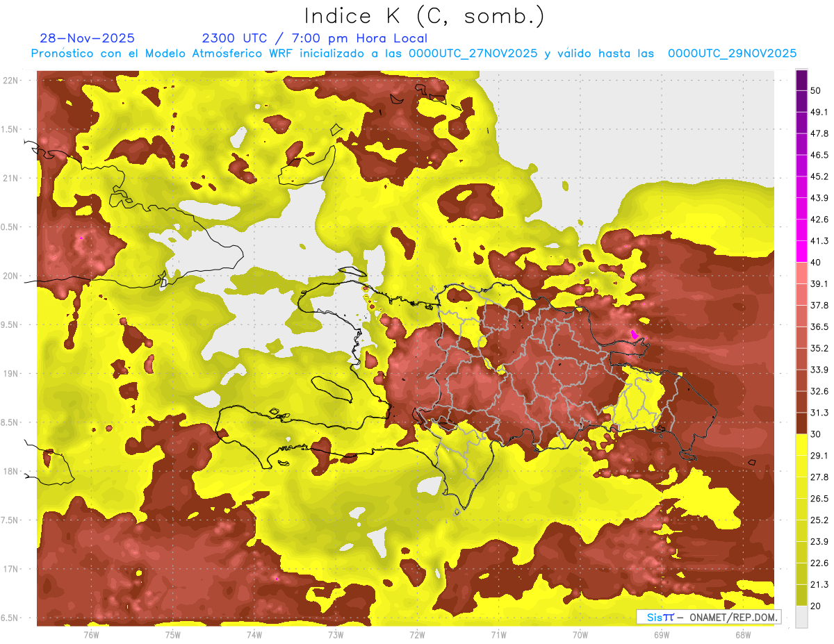Click the 'Indice K (C, somb.)' title
The height and width of the screenshot is (644, 834).
tap(424, 16)
